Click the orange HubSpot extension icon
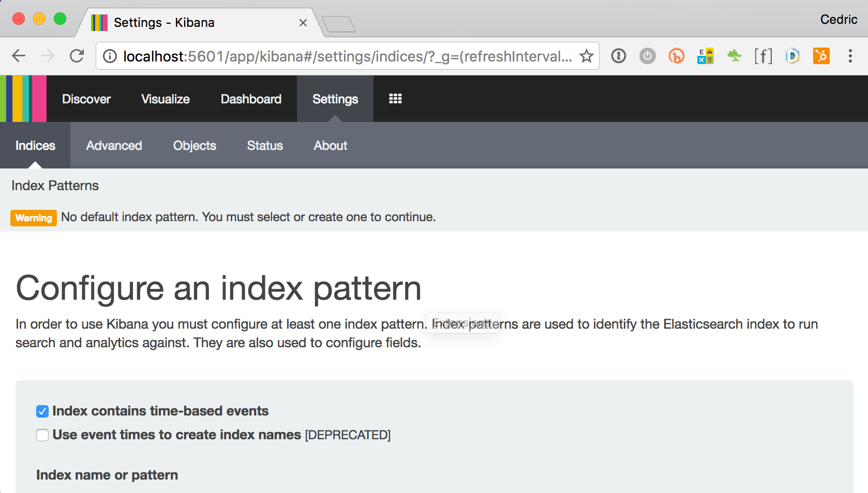The width and height of the screenshot is (868, 493). pos(821,56)
